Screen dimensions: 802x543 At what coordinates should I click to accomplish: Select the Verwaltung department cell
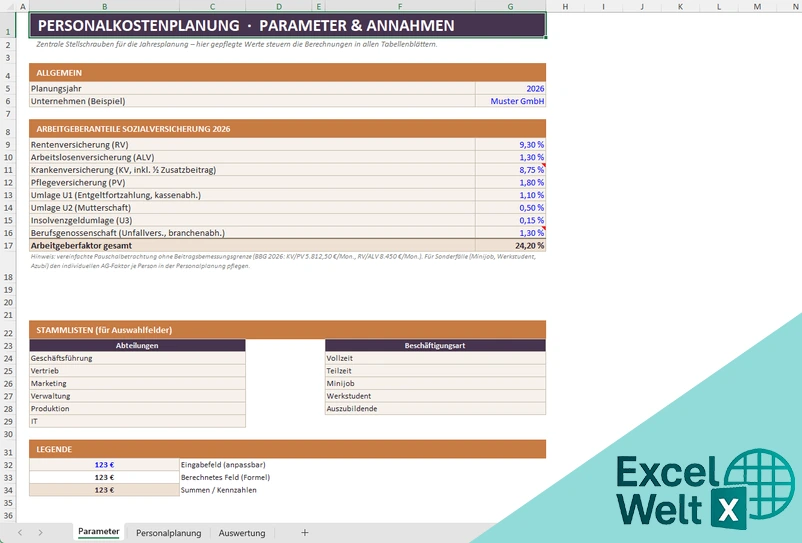(137, 396)
